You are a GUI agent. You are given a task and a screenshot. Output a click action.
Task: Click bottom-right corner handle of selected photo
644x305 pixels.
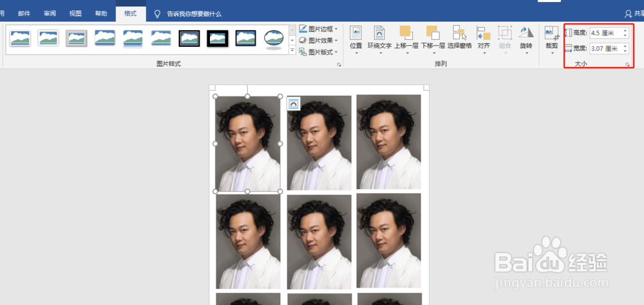coord(280,191)
